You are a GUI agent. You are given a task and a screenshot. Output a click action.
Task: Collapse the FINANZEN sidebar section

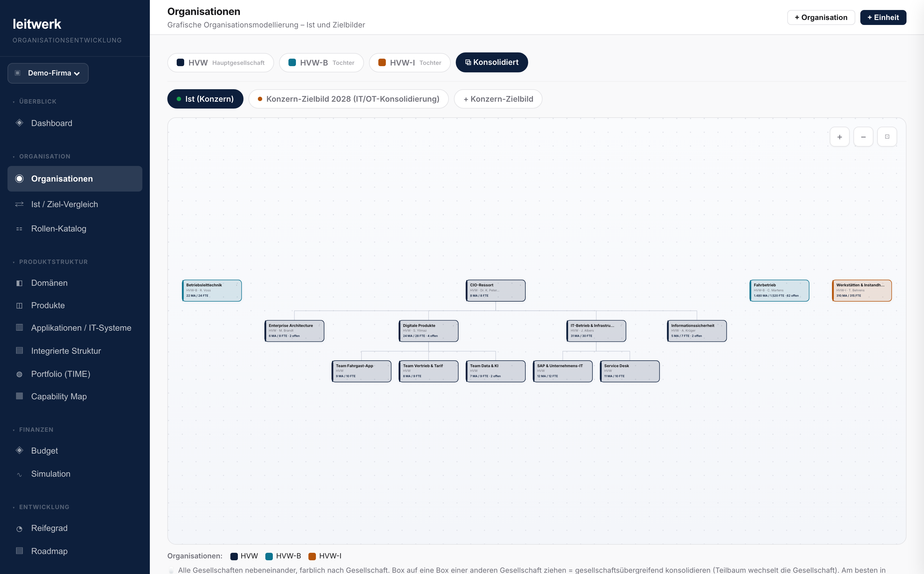tap(33, 430)
